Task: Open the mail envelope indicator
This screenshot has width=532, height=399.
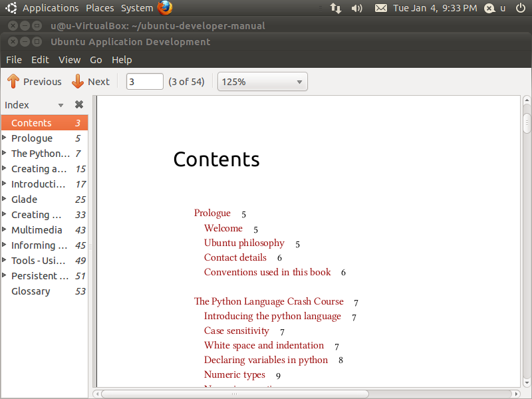Action: (x=380, y=8)
